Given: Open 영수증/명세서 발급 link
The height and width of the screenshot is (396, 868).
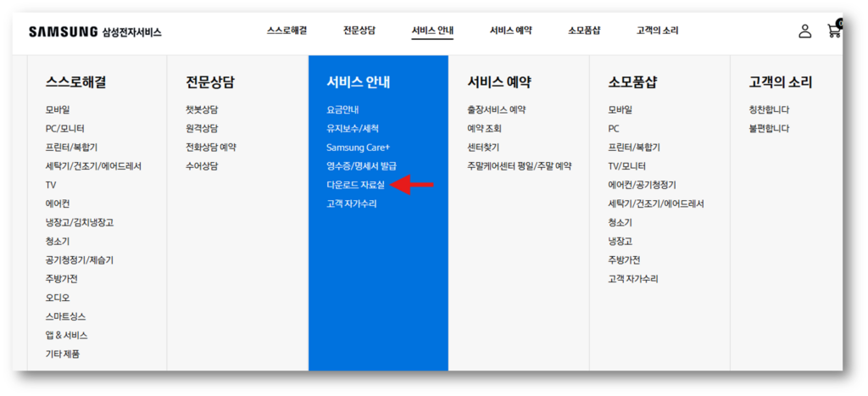Looking at the screenshot, I should (x=361, y=166).
